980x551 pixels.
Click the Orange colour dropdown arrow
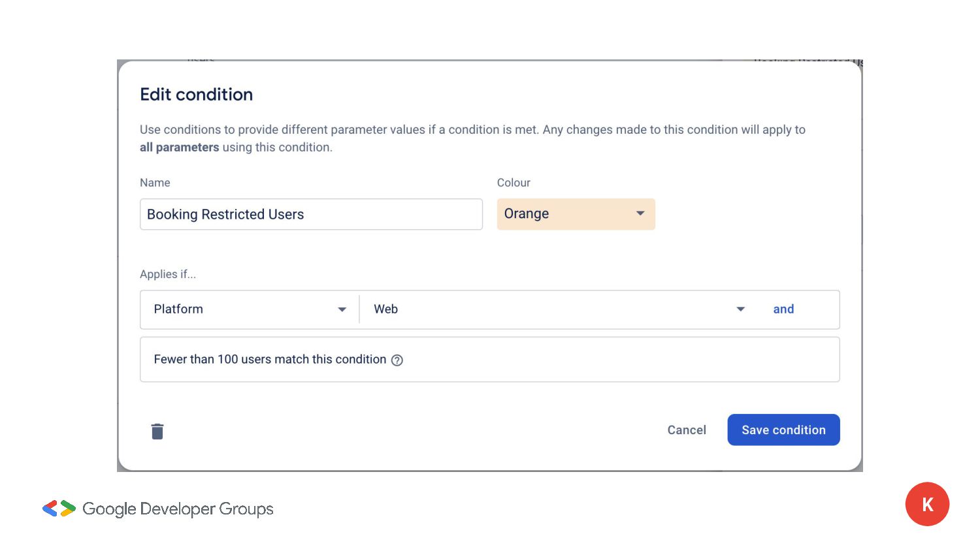click(x=640, y=213)
